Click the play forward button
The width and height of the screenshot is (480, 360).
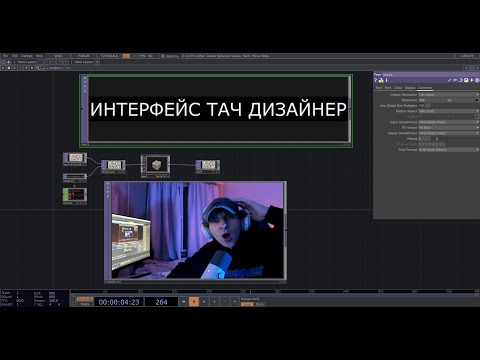[x=214, y=302]
